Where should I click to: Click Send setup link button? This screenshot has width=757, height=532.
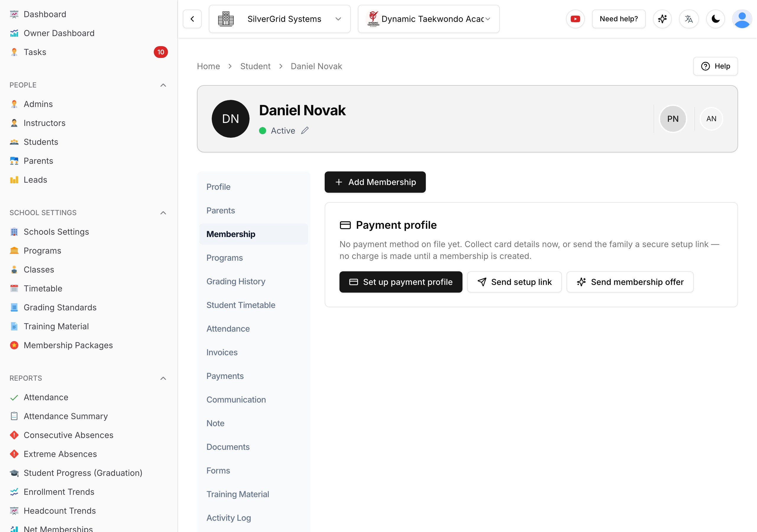(514, 282)
